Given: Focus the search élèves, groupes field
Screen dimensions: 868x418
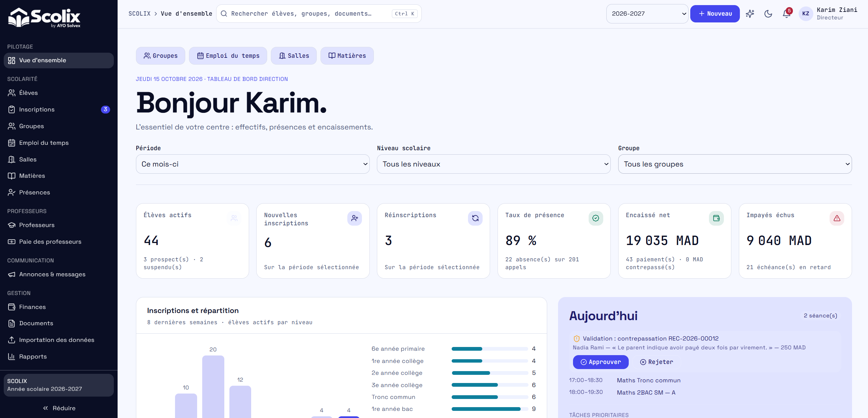Looking at the screenshot, I should click(x=319, y=14).
